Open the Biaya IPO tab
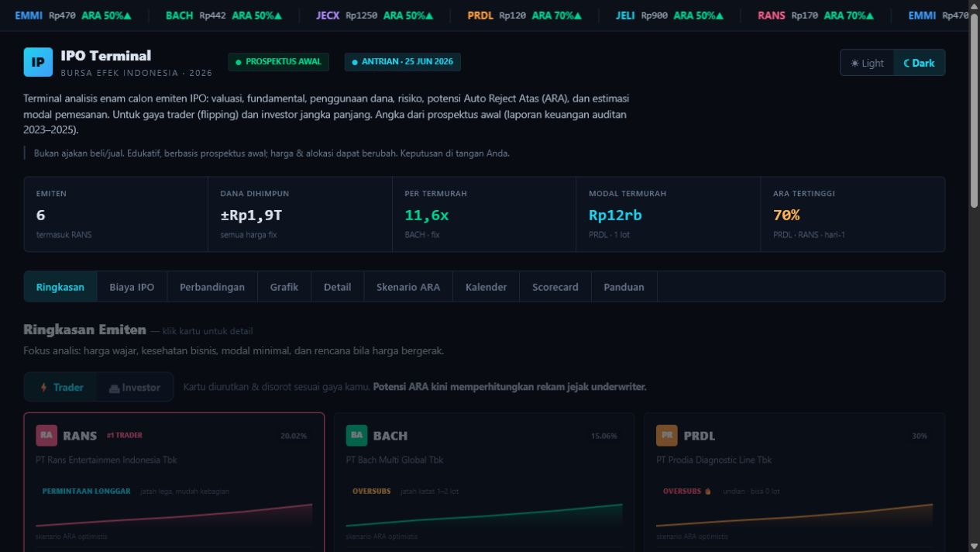Viewport: 980px width, 552px height. point(132,287)
